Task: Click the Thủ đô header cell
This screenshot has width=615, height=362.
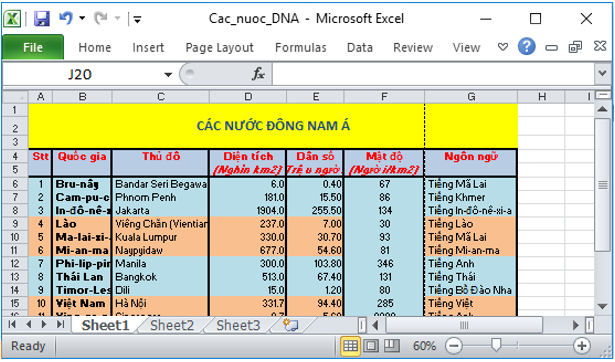Action: 161,163
